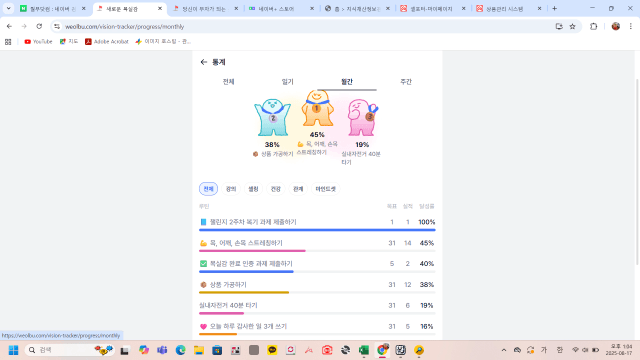Screen dimensions: 640x360
Task: Select the 전체 category filter chip
Action: point(209,189)
